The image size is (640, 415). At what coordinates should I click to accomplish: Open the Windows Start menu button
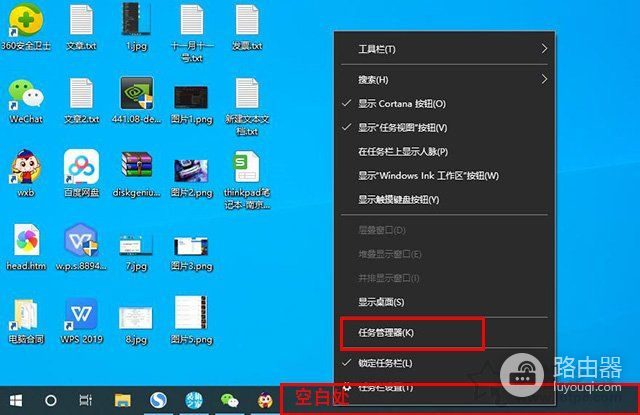click(16, 400)
